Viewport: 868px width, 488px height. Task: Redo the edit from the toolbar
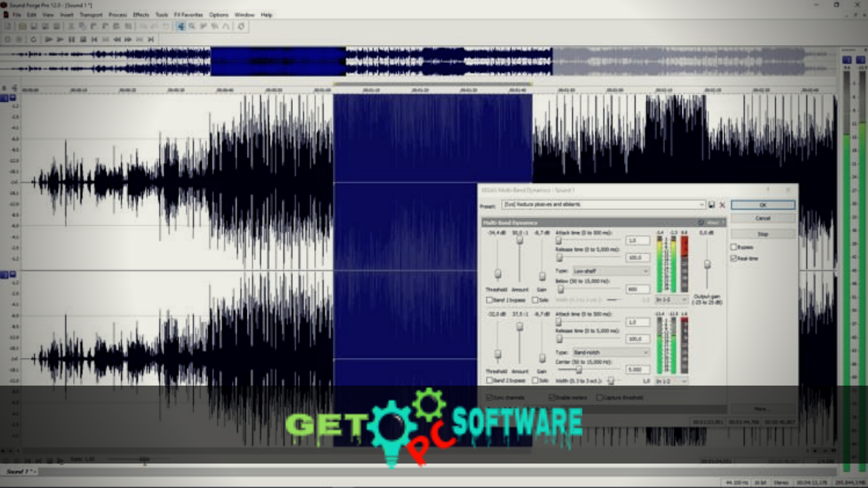155,26
